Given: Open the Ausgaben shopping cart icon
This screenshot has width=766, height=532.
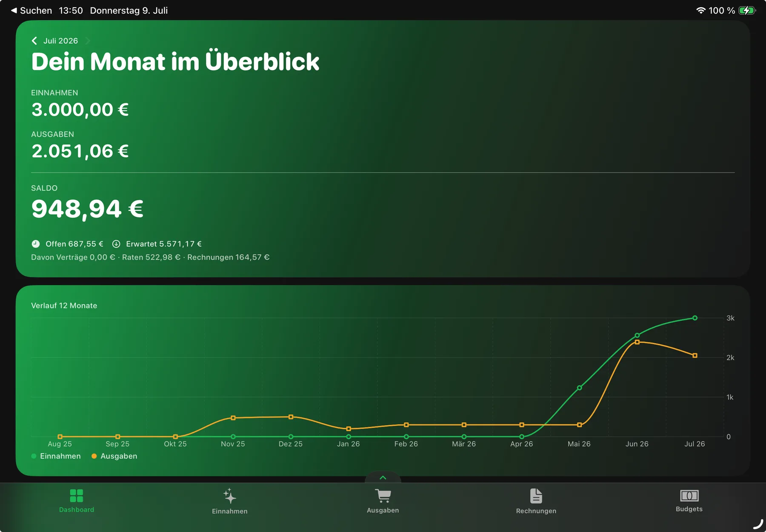Looking at the screenshot, I should click(383, 496).
